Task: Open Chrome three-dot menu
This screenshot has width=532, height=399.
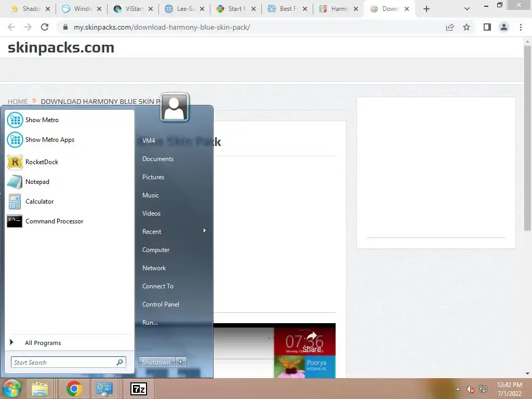Action: coord(521,27)
